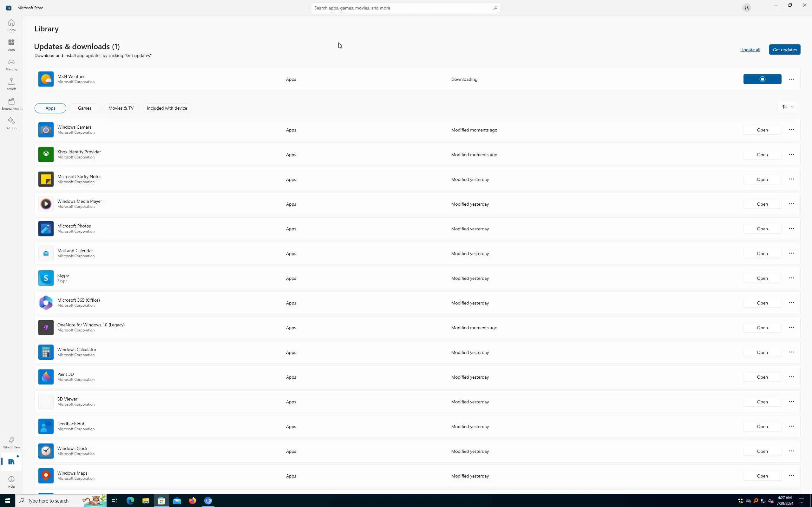Open the sort order dropdown

(x=787, y=107)
